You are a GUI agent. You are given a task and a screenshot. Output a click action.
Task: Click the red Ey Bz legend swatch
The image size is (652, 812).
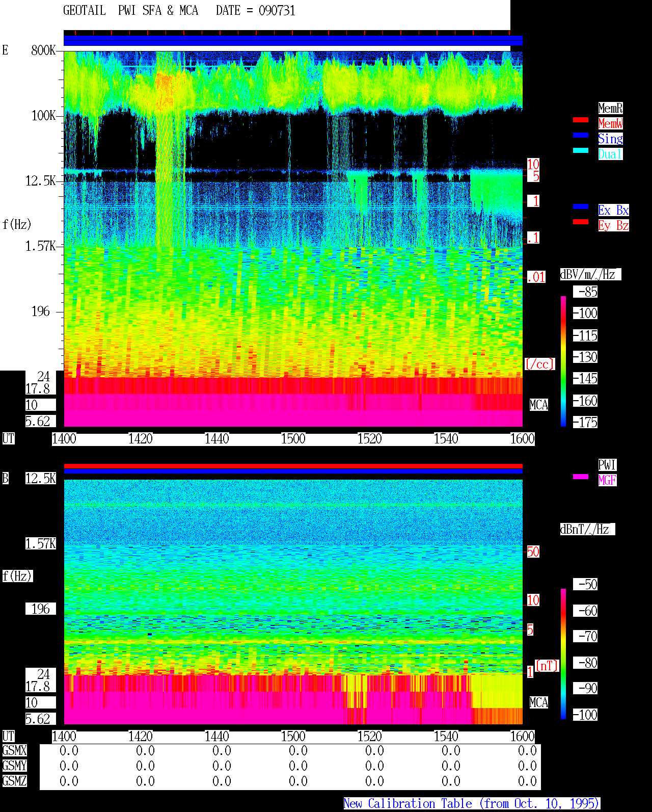click(x=581, y=222)
